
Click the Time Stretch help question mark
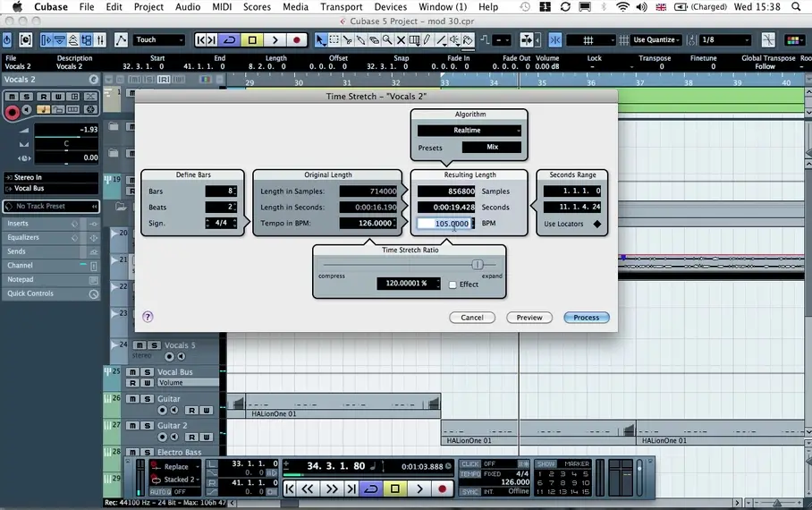pos(148,317)
